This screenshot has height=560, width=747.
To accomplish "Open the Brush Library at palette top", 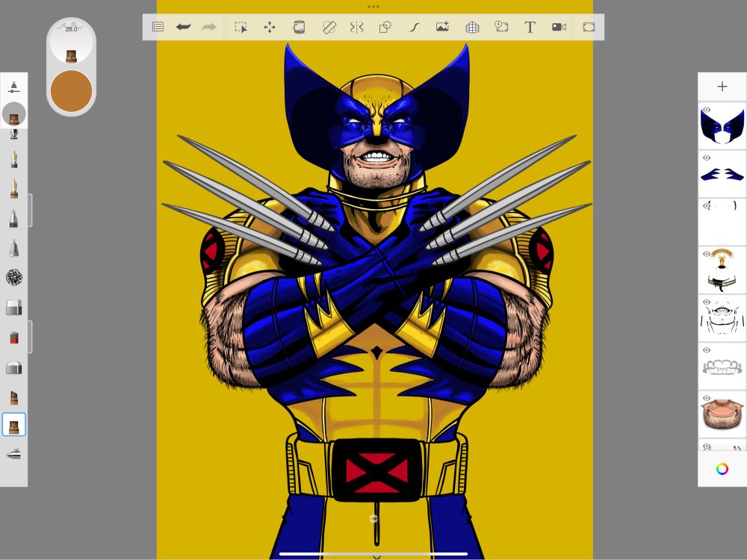I will point(13,87).
